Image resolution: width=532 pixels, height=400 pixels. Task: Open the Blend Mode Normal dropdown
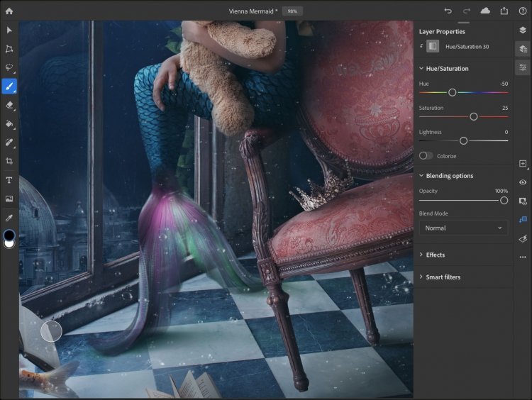(463, 228)
